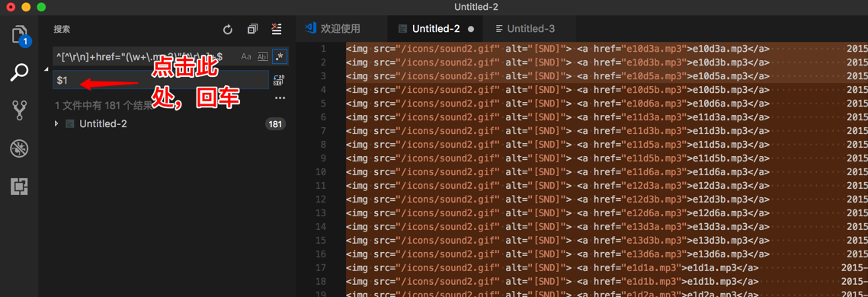Click the replace input containing $1
868x297 pixels.
161,80
